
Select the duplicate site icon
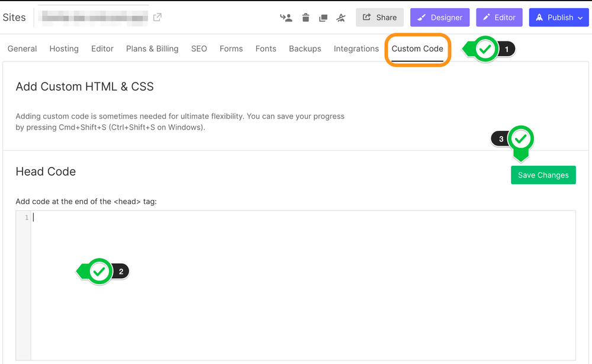[323, 18]
